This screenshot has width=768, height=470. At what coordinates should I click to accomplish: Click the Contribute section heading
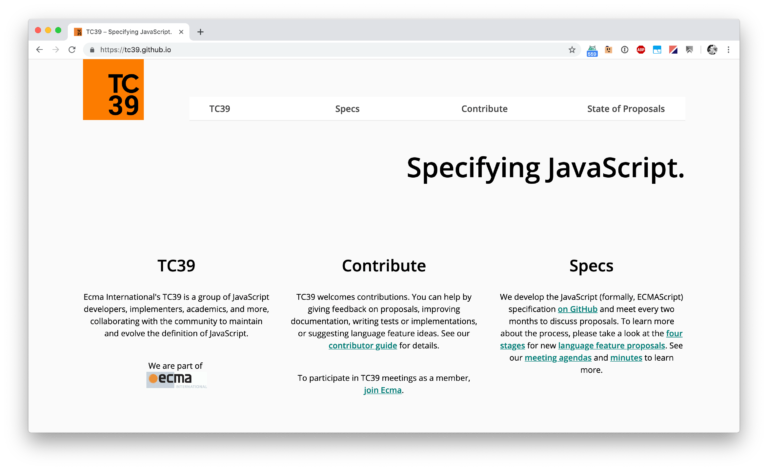[384, 266]
